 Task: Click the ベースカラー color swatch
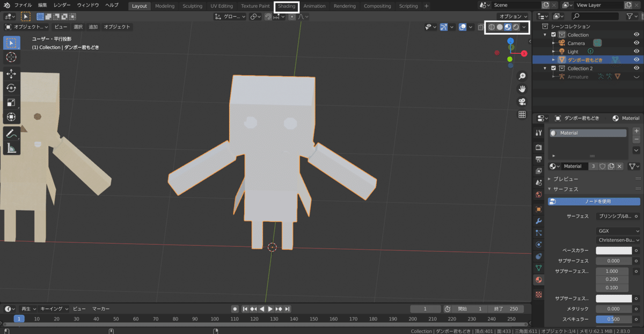click(x=614, y=251)
